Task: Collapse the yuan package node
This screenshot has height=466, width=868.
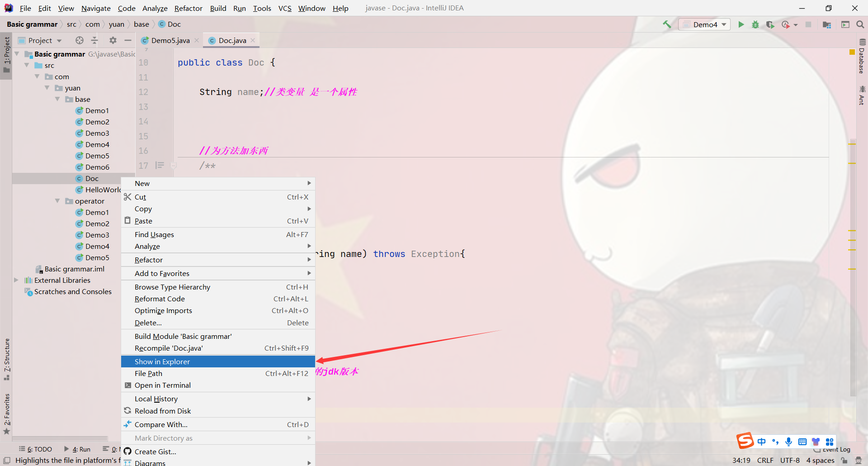Action: click(x=47, y=88)
